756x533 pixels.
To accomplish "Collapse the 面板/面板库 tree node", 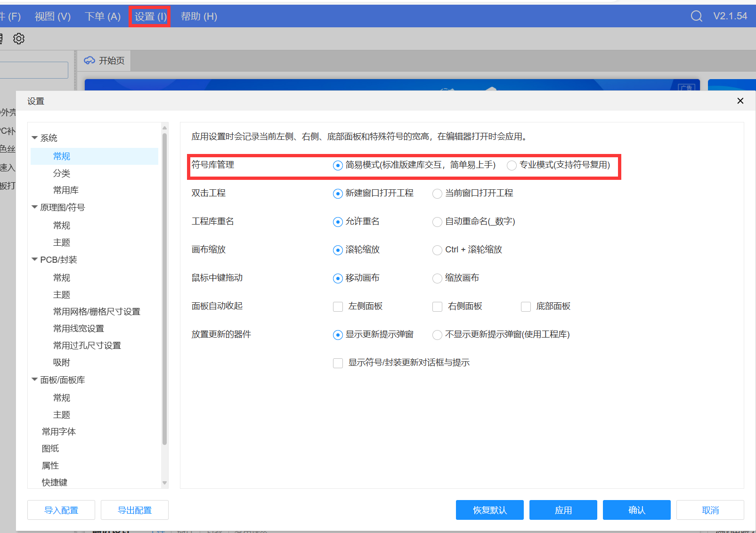I will click(x=34, y=379).
